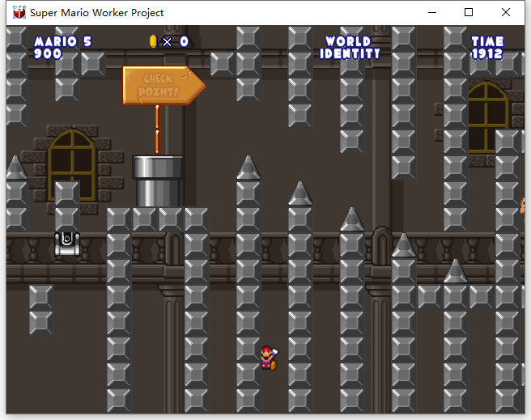
Task: Click the IDENTITY world name
Action: coord(350,53)
